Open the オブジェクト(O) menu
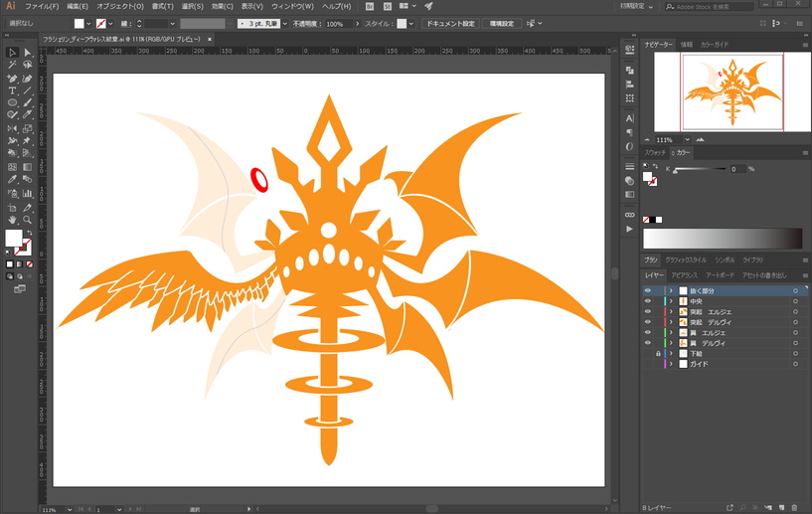Image resolution: width=812 pixels, height=514 pixels. click(x=120, y=6)
